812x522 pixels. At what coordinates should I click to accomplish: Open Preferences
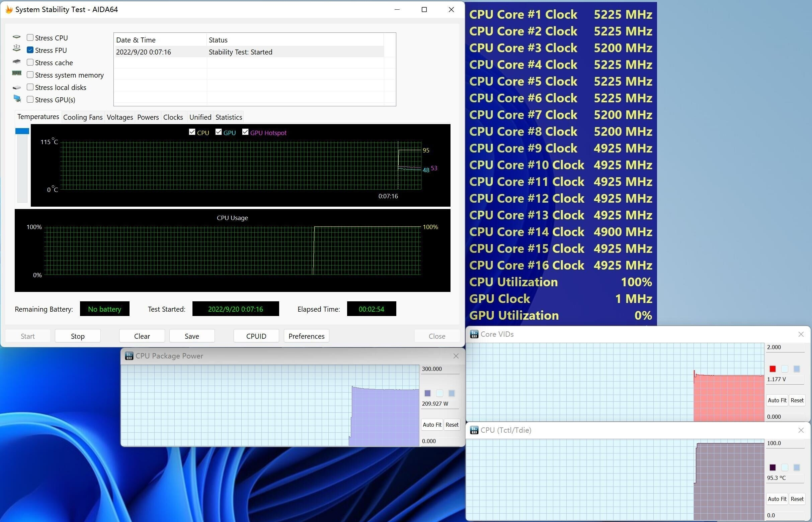(306, 336)
